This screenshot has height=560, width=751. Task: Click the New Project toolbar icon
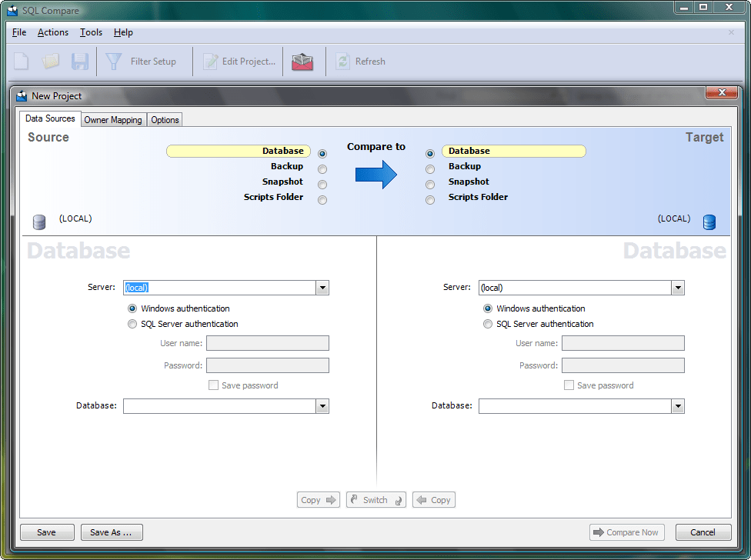[x=20, y=62]
